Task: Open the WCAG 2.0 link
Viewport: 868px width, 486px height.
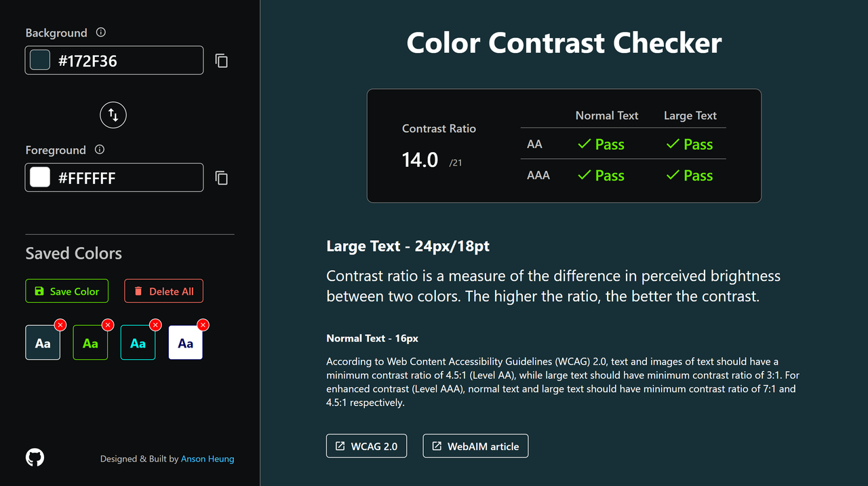Action: 367,446
